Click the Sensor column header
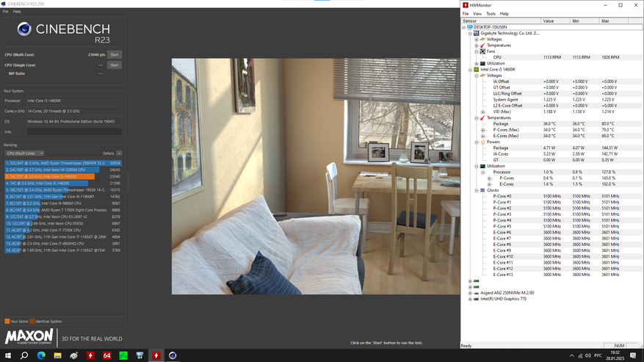Screen dimensions: 644x362 pos(501,21)
